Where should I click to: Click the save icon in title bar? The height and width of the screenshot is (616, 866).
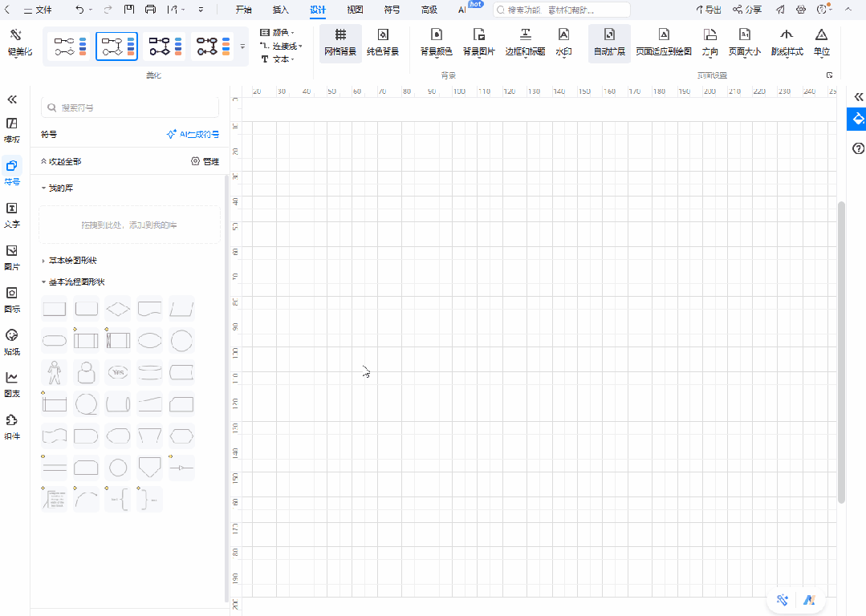(130, 10)
